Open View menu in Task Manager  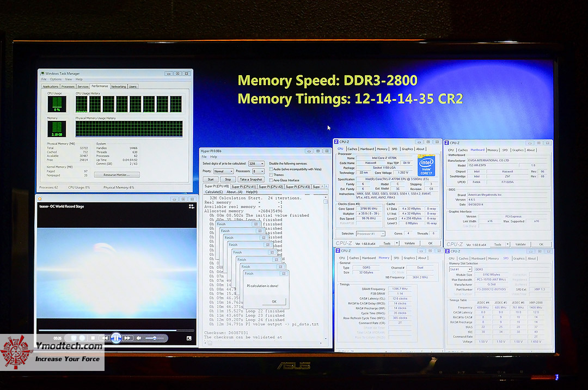click(x=69, y=80)
